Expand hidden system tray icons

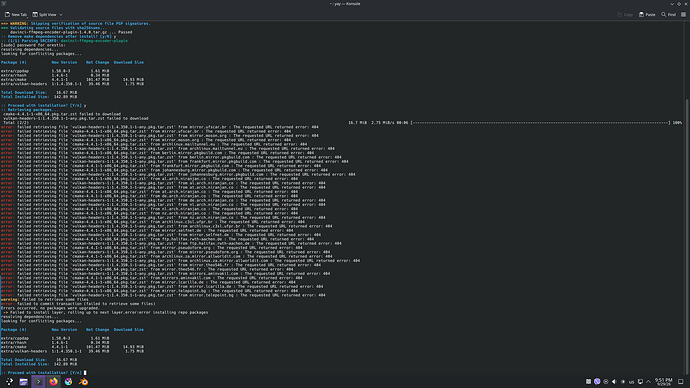(649, 382)
